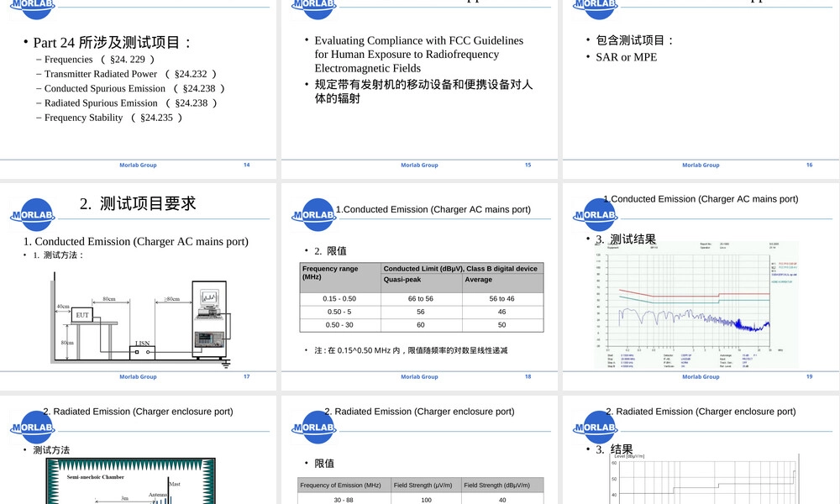The width and height of the screenshot is (840, 504).
Task: Click the EUT box in setup diagram
Action: (x=82, y=315)
